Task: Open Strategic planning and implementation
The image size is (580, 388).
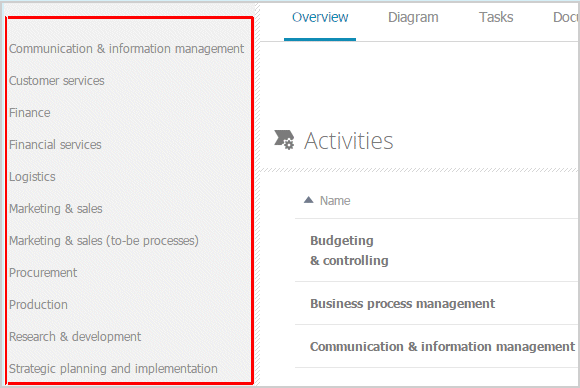Action: click(x=113, y=369)
